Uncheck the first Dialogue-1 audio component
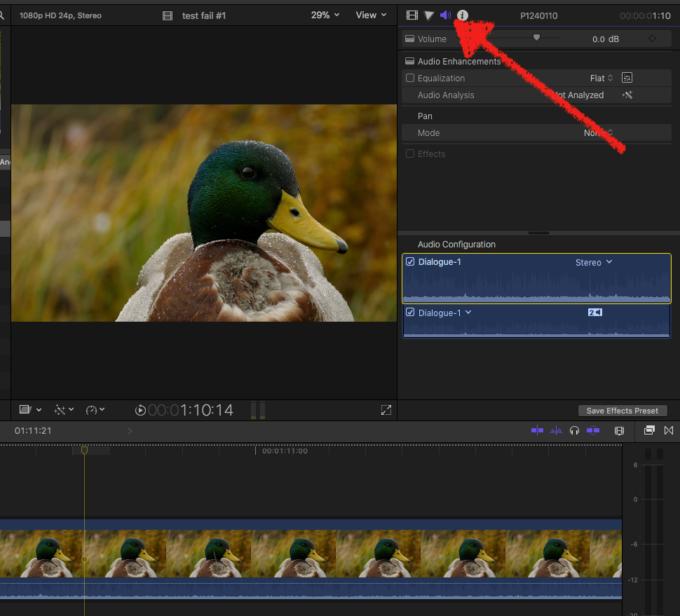 pos(411,262)
